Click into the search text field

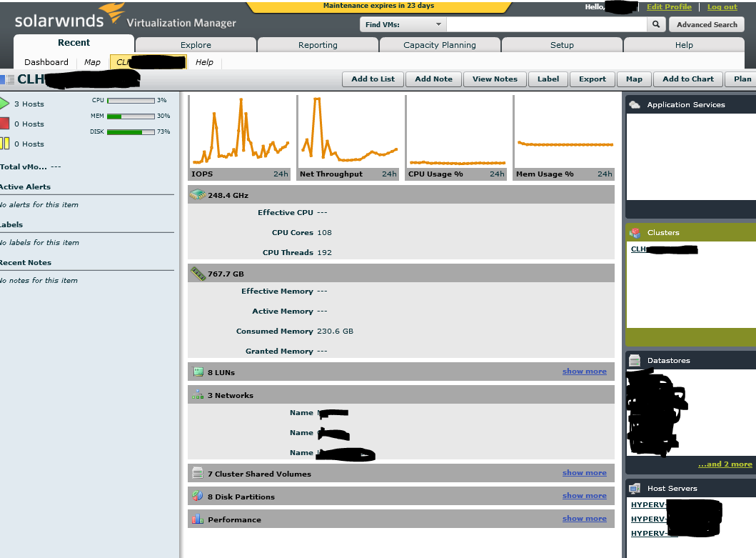tap(547, 24)
